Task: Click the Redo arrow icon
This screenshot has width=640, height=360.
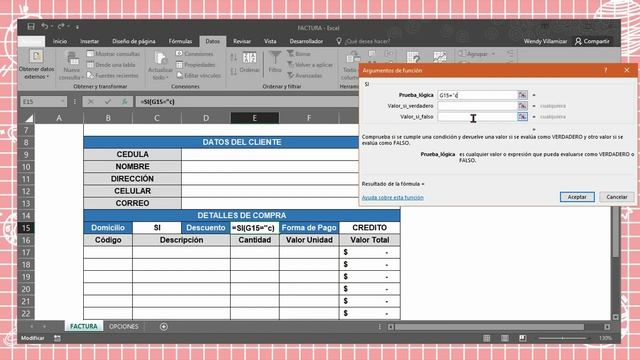Action: point(61,27)
